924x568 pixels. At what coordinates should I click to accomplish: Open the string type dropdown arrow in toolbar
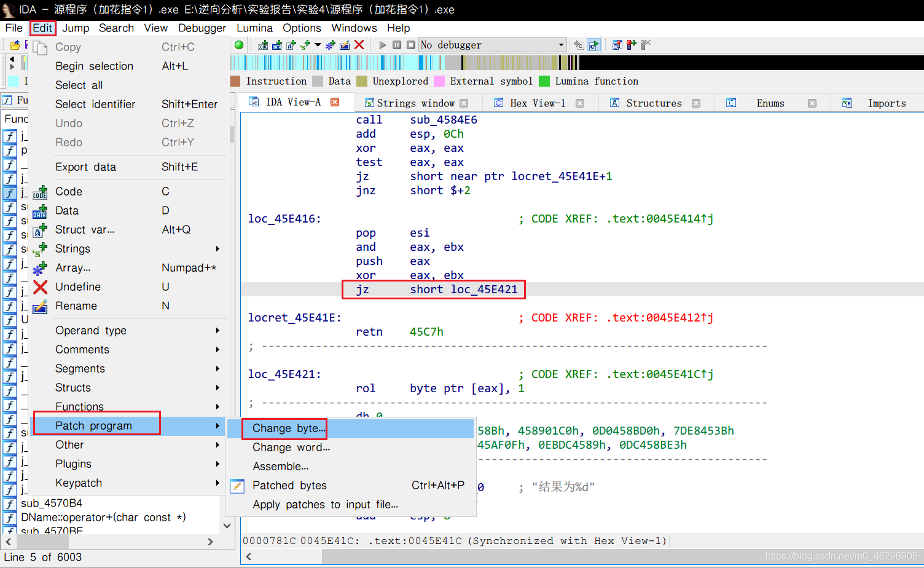click(318, 45)
